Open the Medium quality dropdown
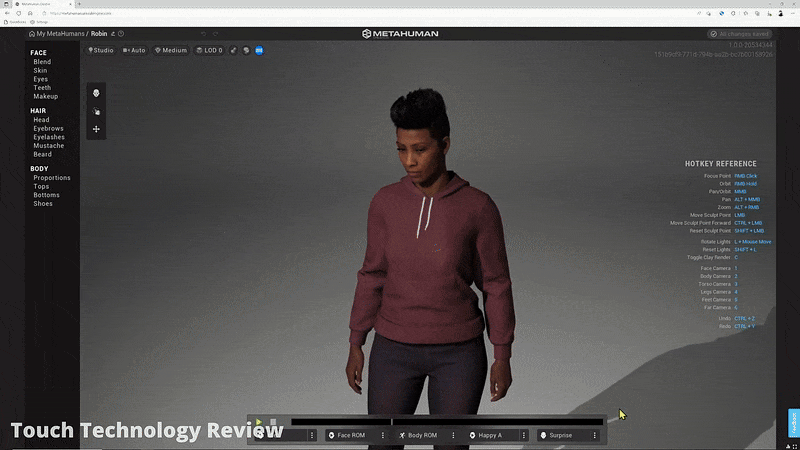Screen dimensions: 800x450 click(171, 51)
